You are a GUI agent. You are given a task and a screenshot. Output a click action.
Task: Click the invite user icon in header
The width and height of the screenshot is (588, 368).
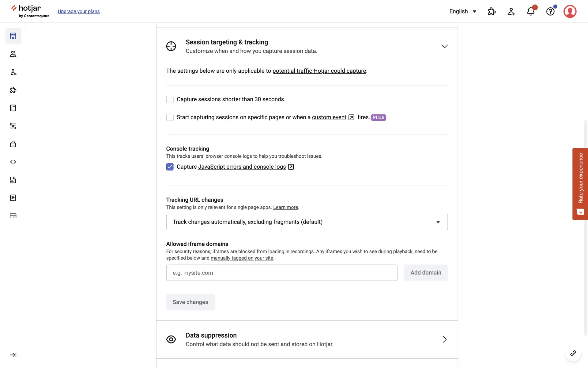[x=511, y=12]
